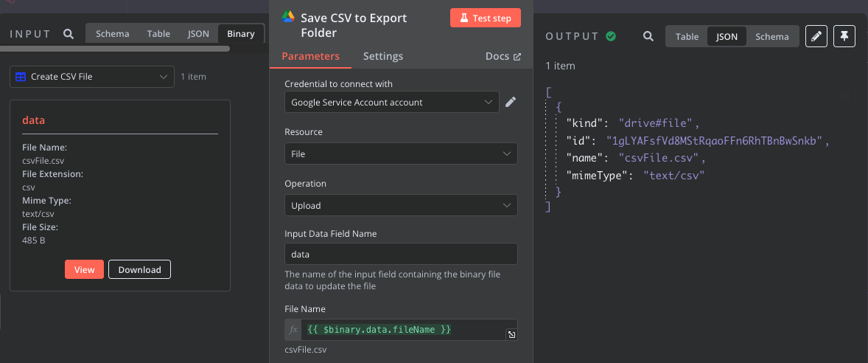Screen dimensions: 868x363
Task: Click the input panel search icon
Action: coord(69,34)
